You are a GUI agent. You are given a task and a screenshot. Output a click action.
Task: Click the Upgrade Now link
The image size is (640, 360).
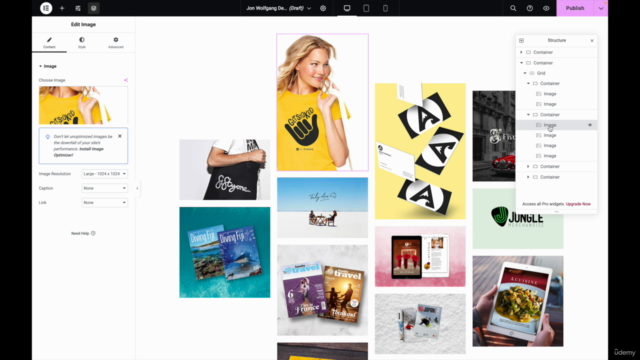pos(578,204)
